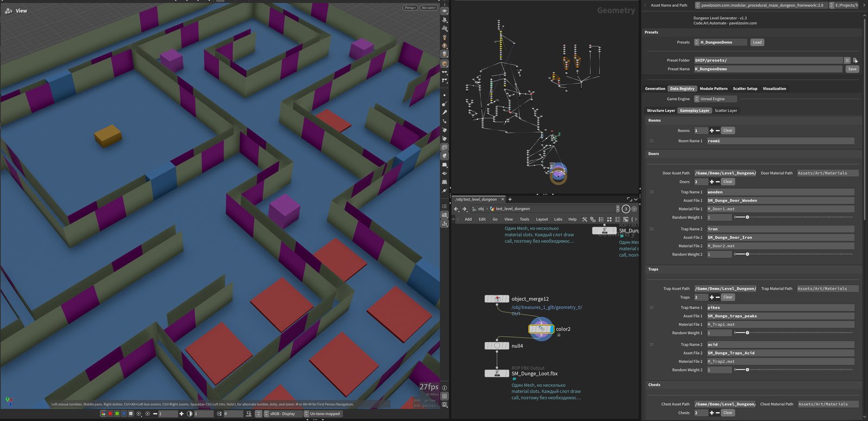Open the Layout menu in network editor
Screen dimensions: 868x421
point(542,219)
